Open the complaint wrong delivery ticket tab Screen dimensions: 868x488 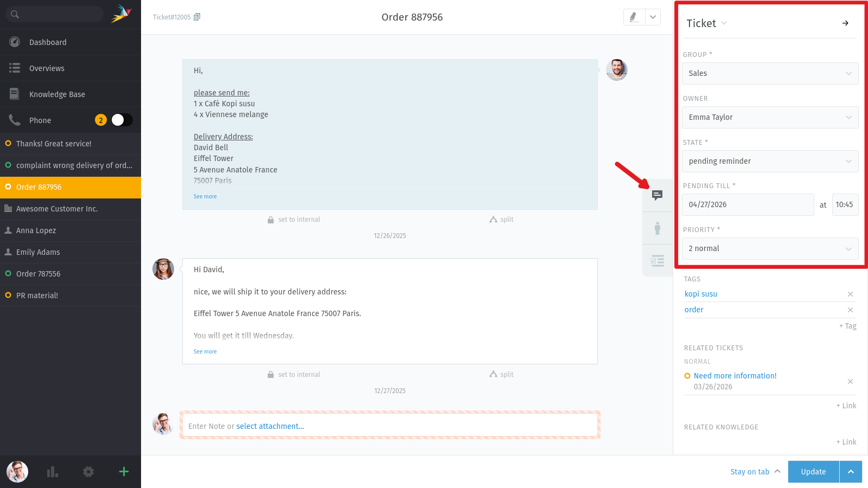[x=71, y=165]
